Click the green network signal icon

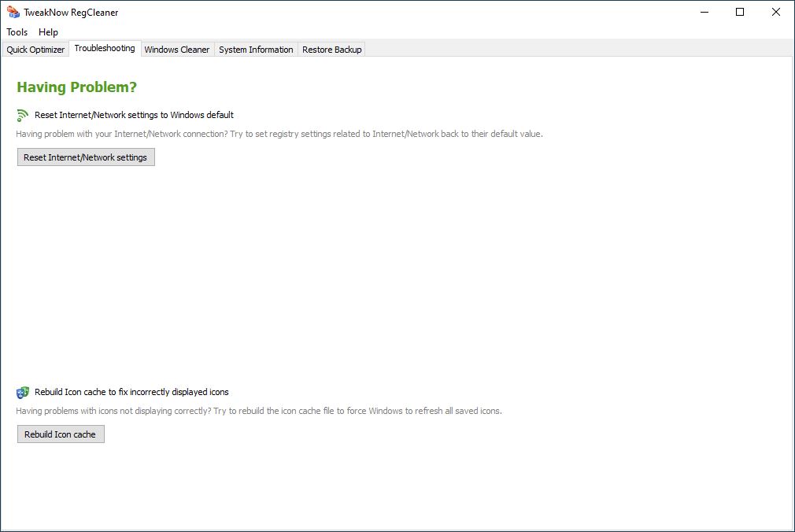[x=22, y=115]
